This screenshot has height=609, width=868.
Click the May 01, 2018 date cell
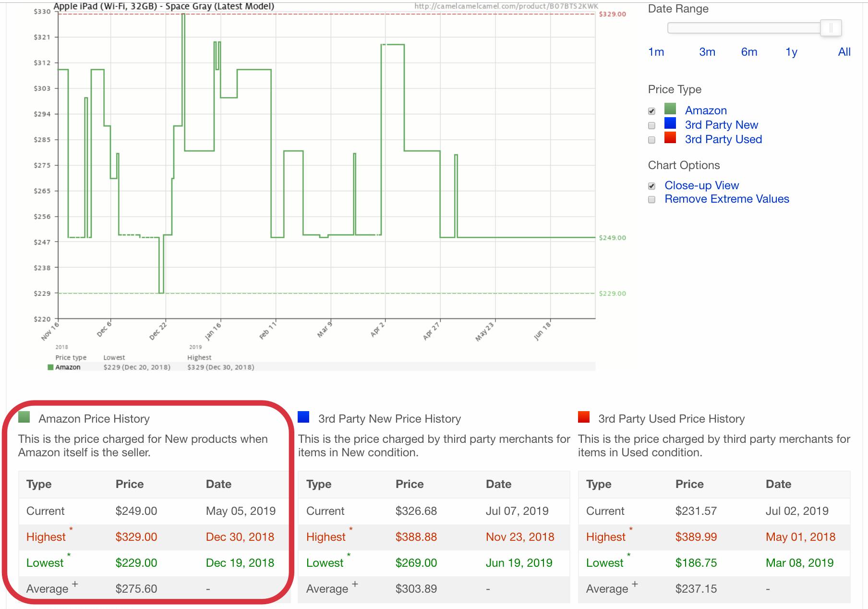[x=801, y=537]
